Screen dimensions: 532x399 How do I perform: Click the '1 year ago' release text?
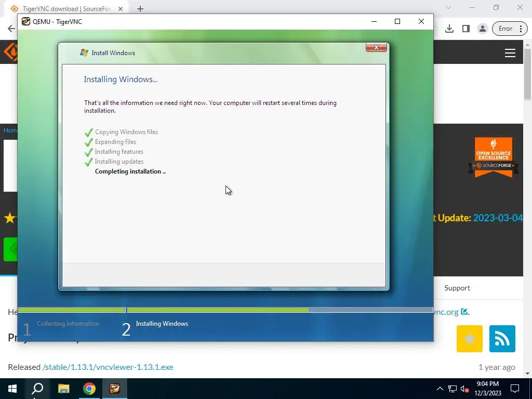(x=497, y=367)
